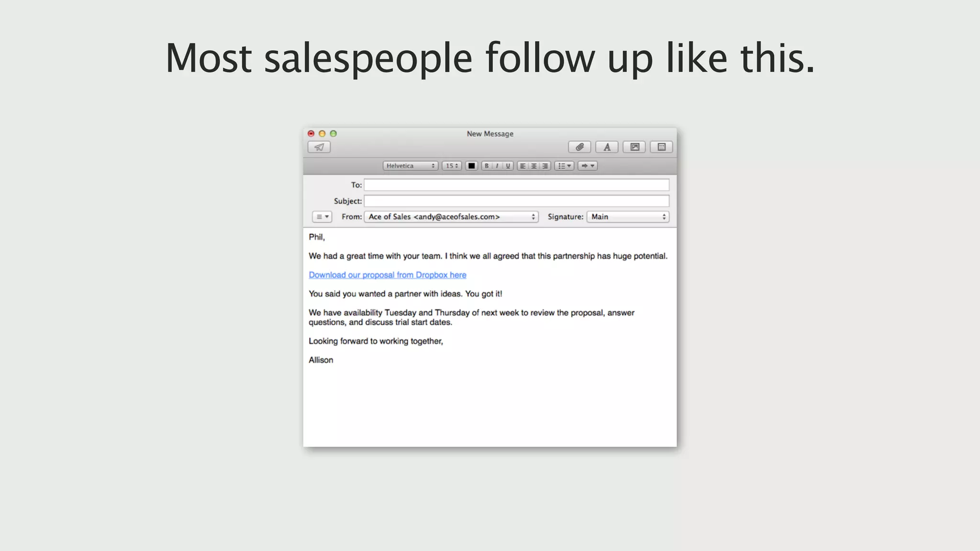This screenshot has height=551, width=980.
Task: Open the black text color swatch
Action: 471,166
